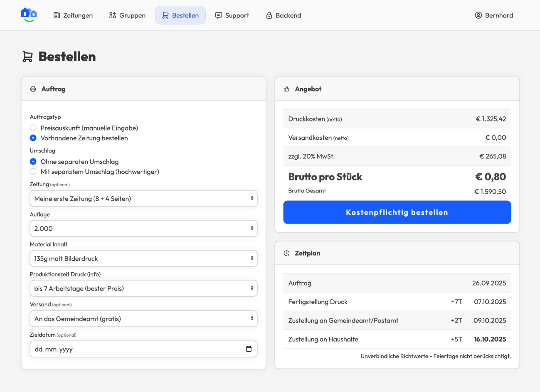
Task: Go to the Zeitungen tab
Action: [x=73, y=15]
